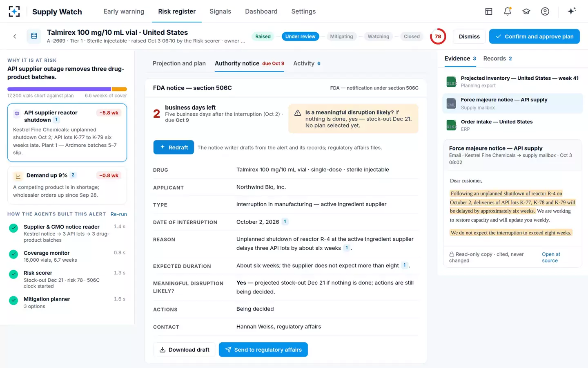Go to the Dashboard page

pyautogui.click(x=261, y=11)
